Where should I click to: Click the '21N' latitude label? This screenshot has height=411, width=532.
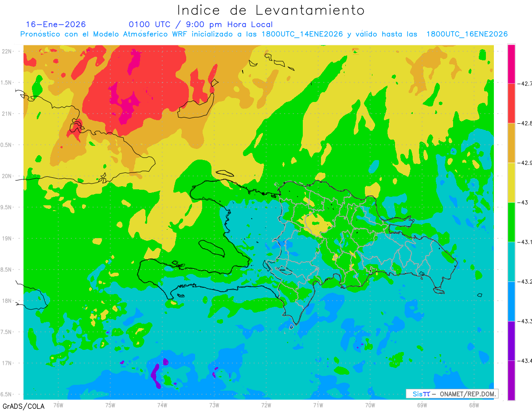7,114
